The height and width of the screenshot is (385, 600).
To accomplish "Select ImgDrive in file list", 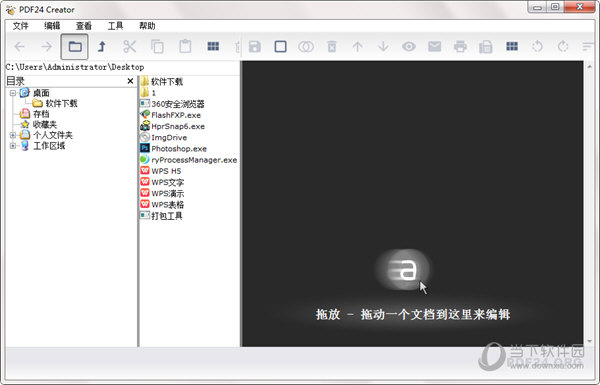I will 169,137.
